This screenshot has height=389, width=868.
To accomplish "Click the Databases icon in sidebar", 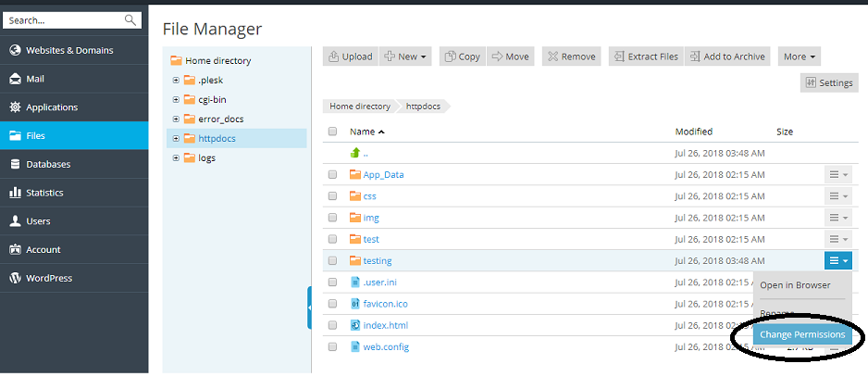I will 15,164.
